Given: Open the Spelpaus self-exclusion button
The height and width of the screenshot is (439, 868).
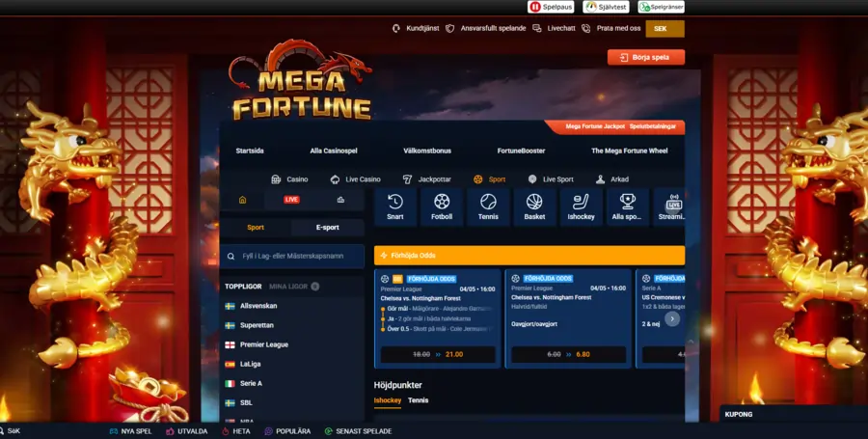Looking at the screenshot, I should 551,7.
